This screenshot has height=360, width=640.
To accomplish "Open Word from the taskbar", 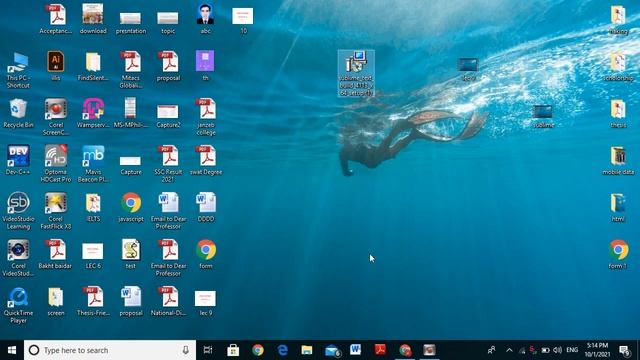I will (356, 350).
